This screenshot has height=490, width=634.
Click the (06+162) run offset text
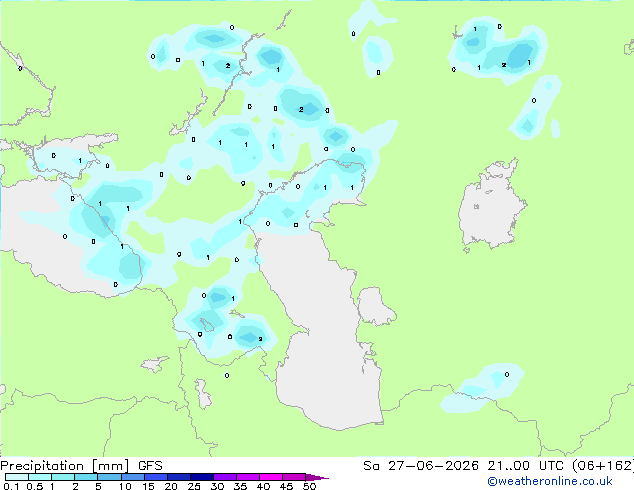point(602,466)
